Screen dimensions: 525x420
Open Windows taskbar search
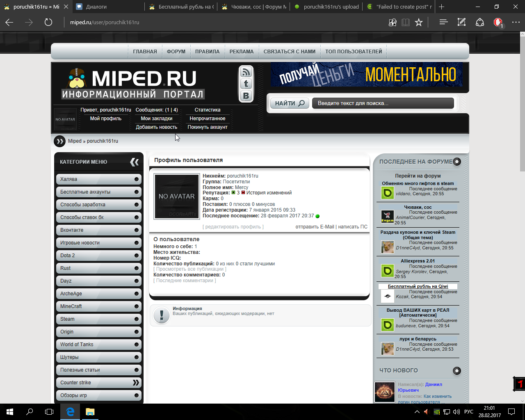tap(30, 412)
